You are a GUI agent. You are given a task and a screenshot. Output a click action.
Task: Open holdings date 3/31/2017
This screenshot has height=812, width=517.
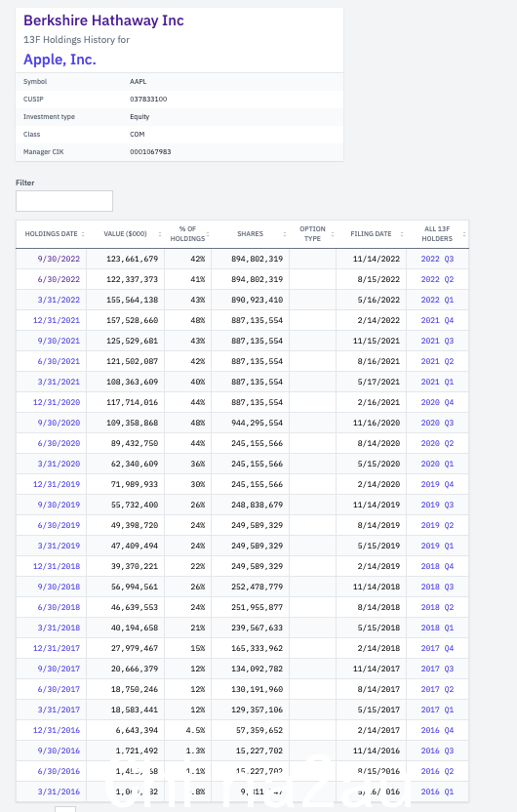pos(59,710)
